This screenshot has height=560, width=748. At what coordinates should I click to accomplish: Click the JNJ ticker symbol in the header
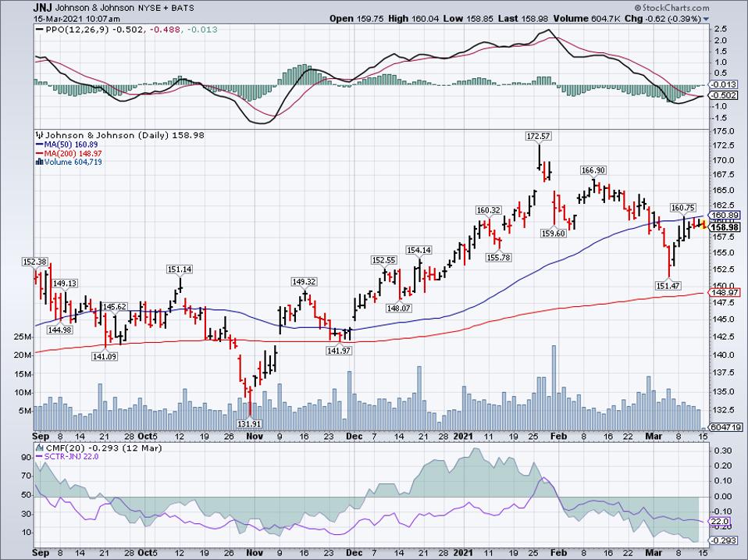pyautogui.click(x=43, y=8)
